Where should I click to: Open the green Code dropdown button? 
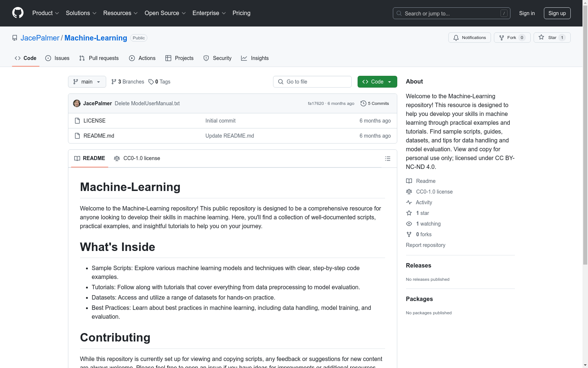pyautogui.click(x=377, y=82)
